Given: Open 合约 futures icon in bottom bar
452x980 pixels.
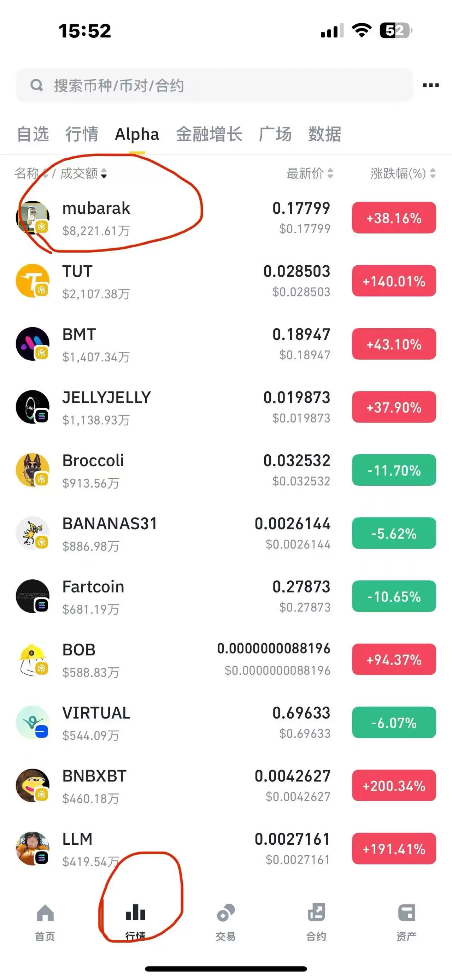Looking at the screenshot, I should [x=316, y=913].
